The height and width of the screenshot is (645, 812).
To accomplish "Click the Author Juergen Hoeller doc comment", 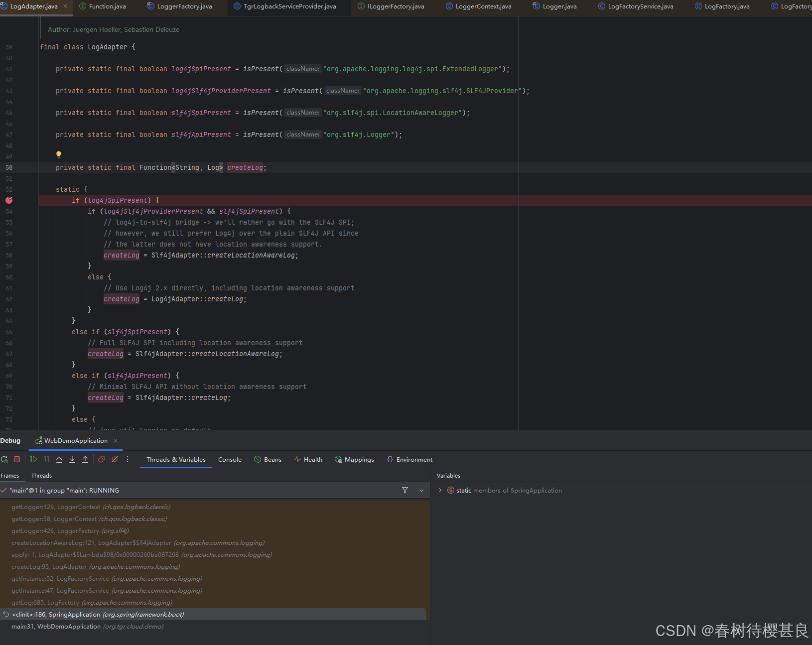I will [114, 29].
